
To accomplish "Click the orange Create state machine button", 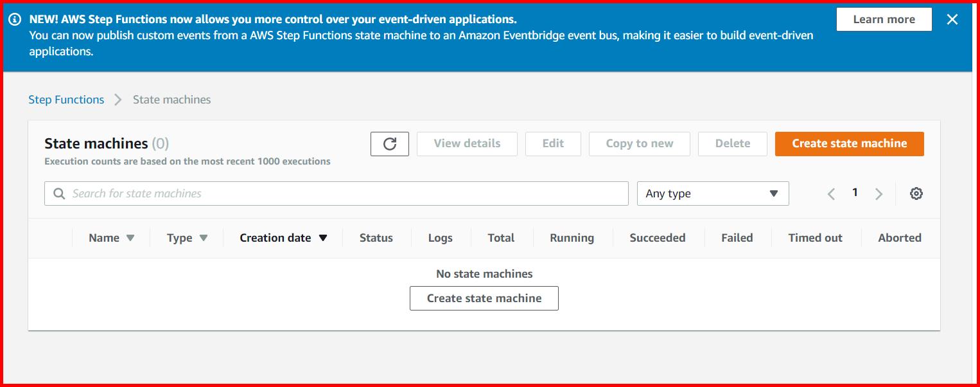I will tap(849, 143).
